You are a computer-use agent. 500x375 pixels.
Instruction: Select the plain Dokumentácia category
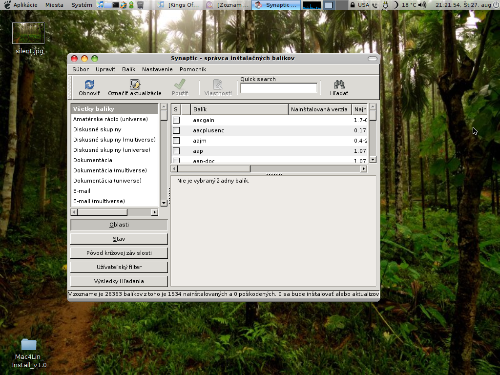tap(114, 160)
